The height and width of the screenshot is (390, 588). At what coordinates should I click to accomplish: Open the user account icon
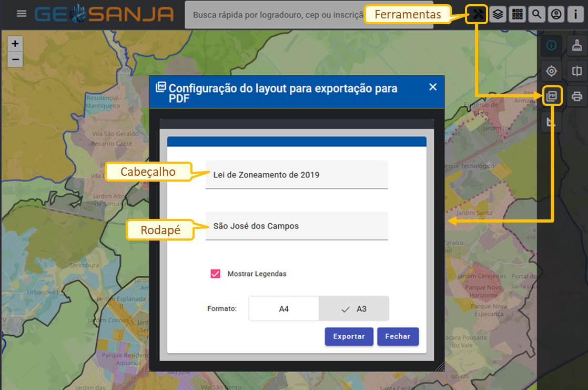[556, 14]
